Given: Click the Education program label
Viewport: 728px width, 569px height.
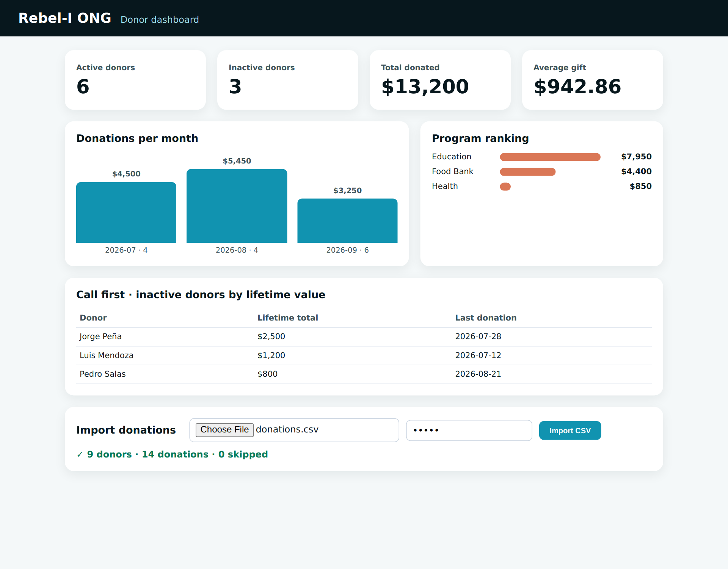Looking at the screenshot, I should coord(452,157).
